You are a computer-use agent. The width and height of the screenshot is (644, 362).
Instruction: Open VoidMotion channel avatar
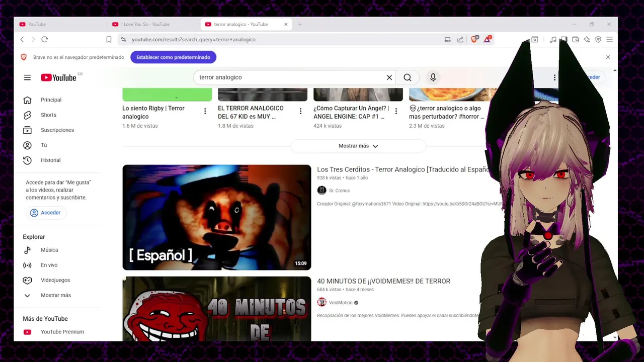pos(321,302)
